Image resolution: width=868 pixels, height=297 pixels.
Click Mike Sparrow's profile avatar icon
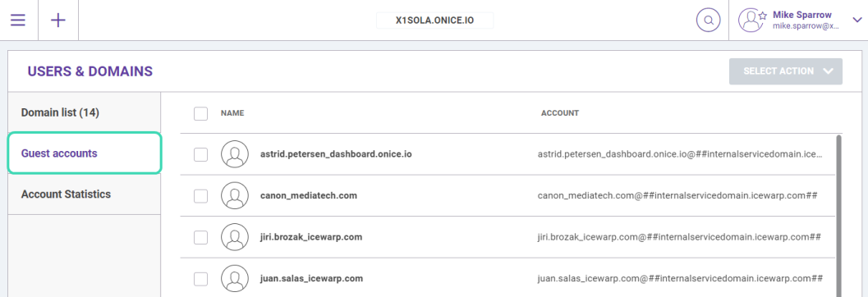[751, 21]
